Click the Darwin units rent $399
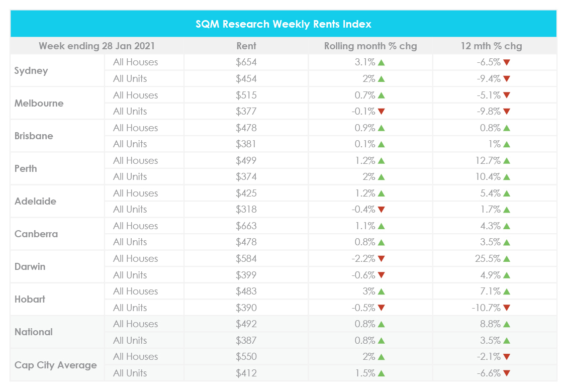Screen dimensions: 567x392 (246, 275)
